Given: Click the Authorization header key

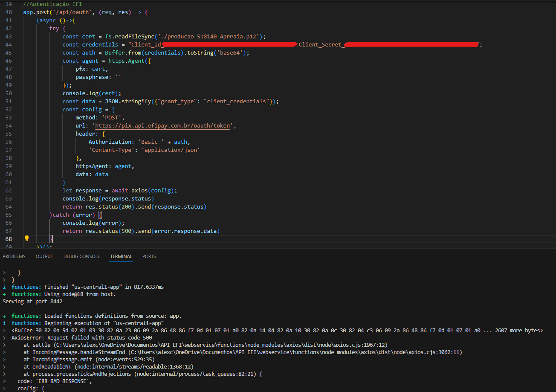Looking at the screenshot, I should pos(110,142).
